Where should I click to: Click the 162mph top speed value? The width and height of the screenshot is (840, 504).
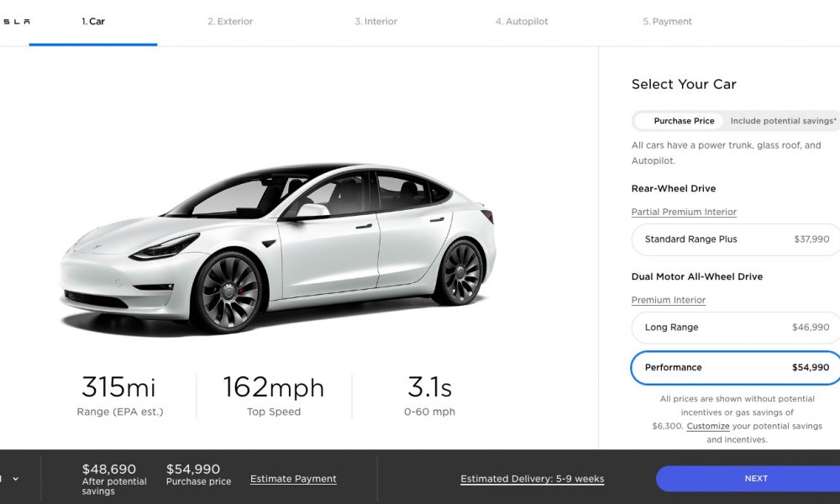point(274,386)
